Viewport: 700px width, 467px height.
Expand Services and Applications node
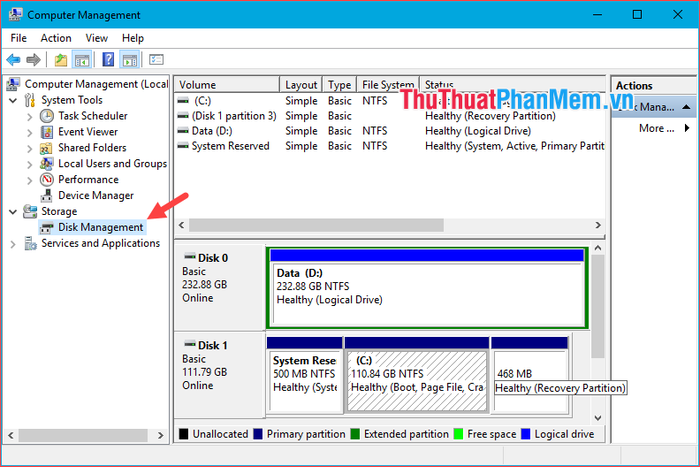(x=13, y=244)
